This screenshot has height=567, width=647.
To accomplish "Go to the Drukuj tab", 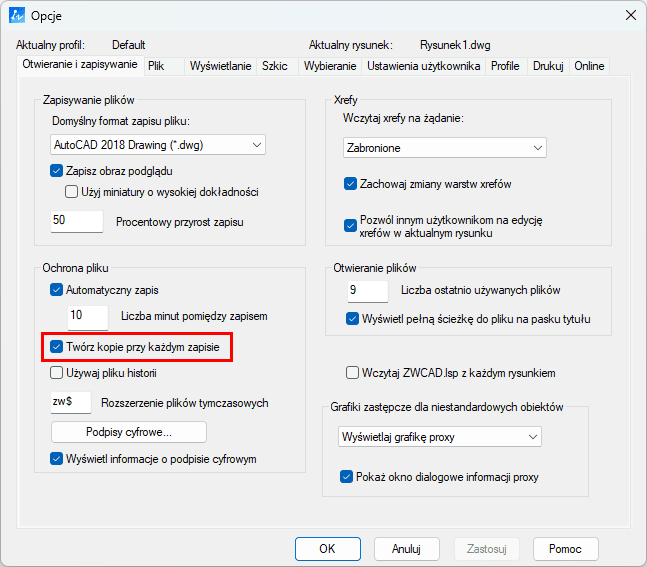I will tap(548, 66).
